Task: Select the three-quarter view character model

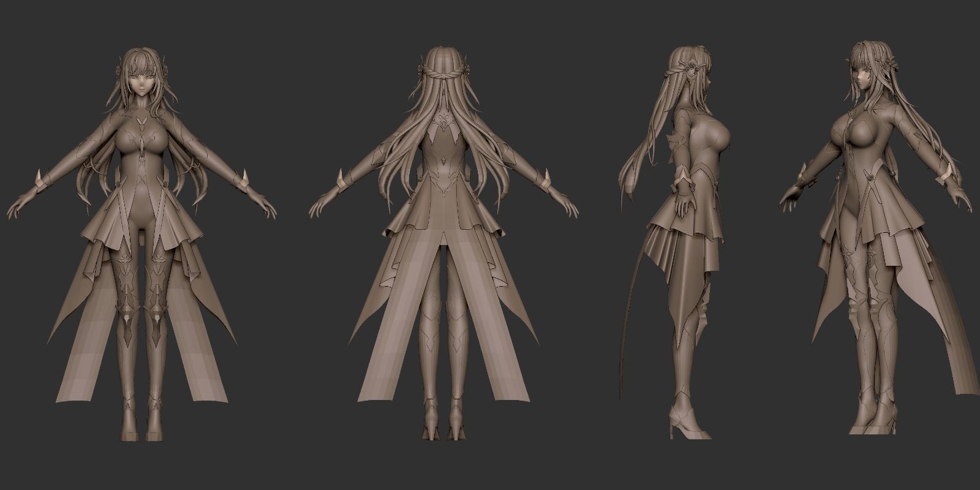Action: click(879, 239)
